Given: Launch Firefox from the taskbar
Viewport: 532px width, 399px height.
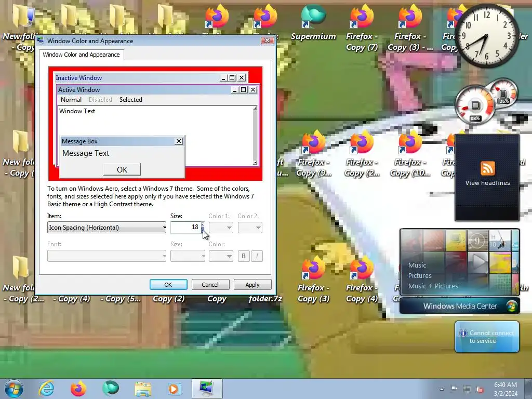Looking at the screenshot, I should [x=78, y=389].
